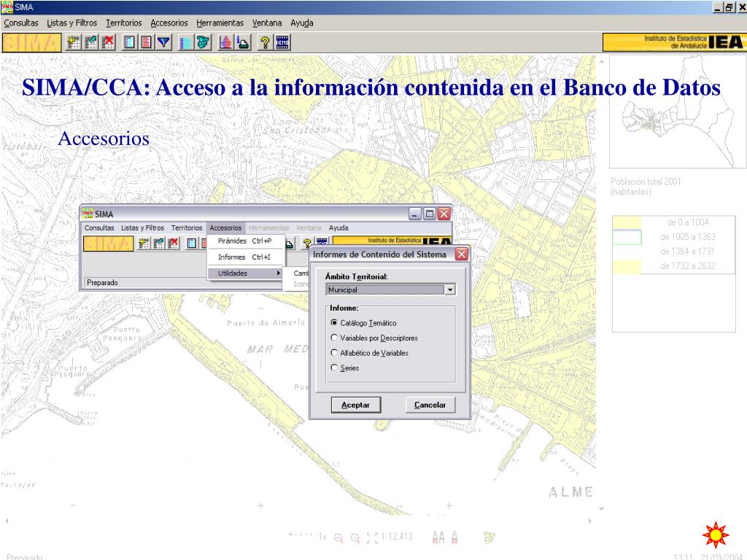Click the faded zoom-in magnifier on map toolbar
This screenshot has width=747, height=560.
pyautogui.click(x=338, y=537)
